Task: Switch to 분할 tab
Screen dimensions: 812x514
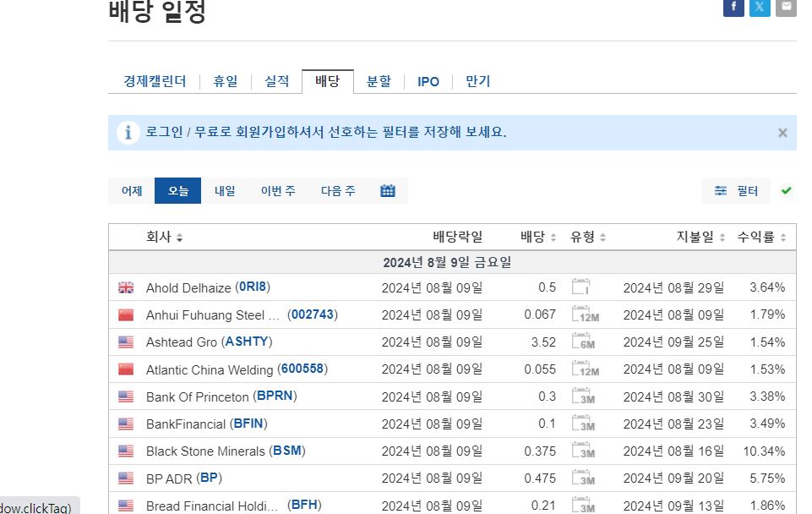Action: coord(379,81)
